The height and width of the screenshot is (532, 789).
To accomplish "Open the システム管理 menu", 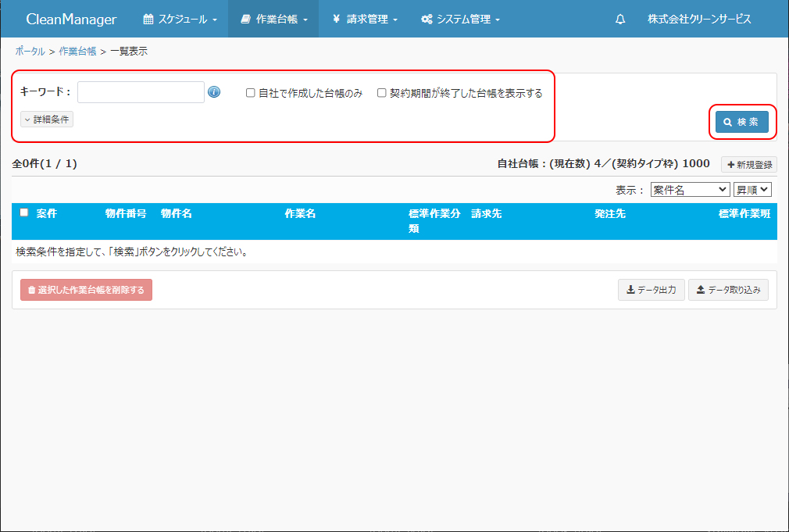I will (x=460, y=20).
